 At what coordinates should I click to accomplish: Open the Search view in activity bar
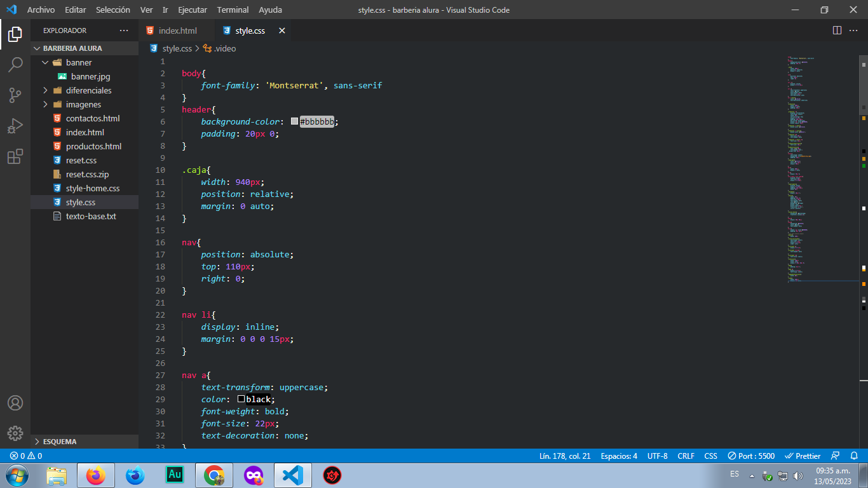pos(15,65)
